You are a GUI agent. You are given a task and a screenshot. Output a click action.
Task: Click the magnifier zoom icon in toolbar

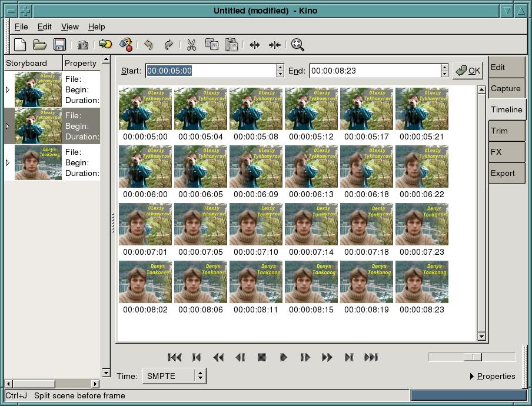pos(297,45)
